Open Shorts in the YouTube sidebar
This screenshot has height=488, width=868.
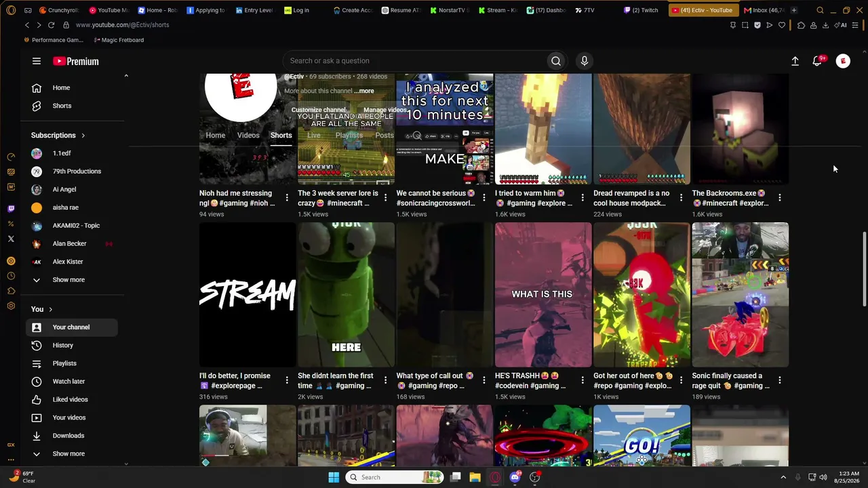(x=72, y=106)
